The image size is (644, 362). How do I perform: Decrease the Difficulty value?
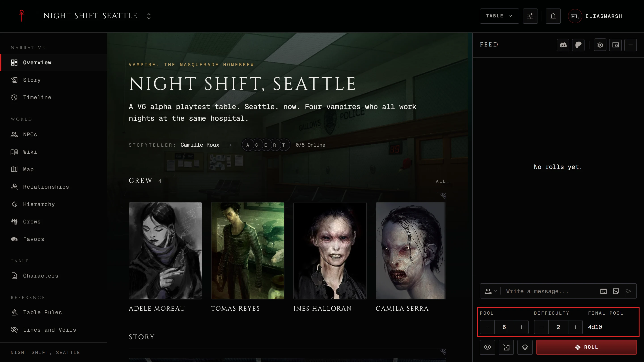542,327
